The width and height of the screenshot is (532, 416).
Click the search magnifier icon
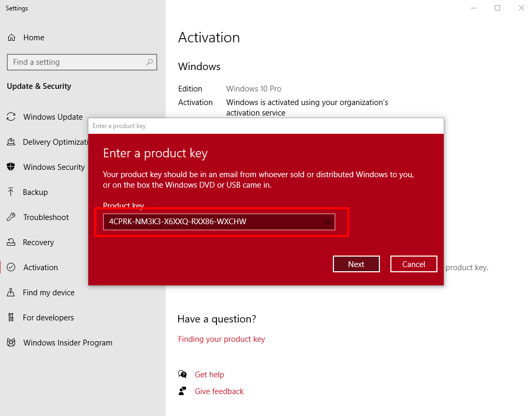pos(149,62)
